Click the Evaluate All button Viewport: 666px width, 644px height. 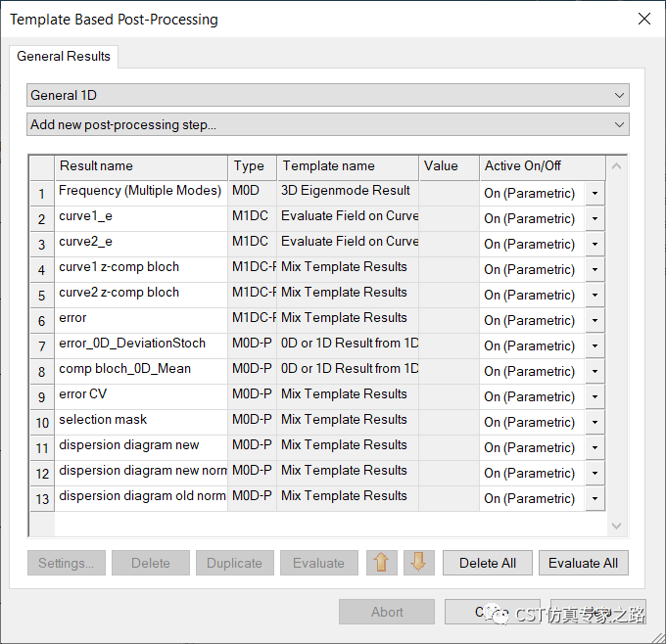[x=583, y=563]
